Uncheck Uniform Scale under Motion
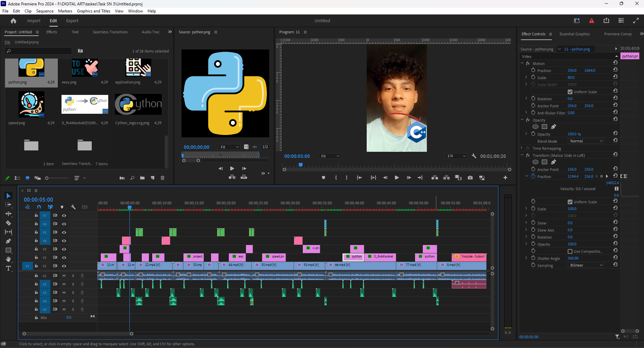644x348 pixels. [570, 92]
